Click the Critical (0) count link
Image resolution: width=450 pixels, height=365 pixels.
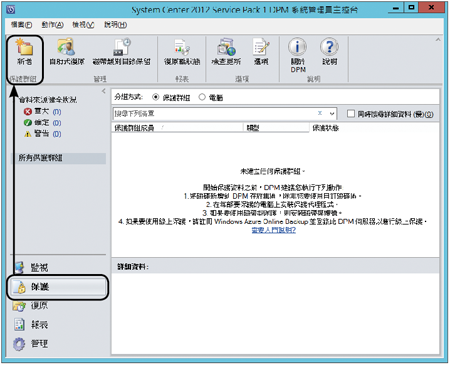57,112
